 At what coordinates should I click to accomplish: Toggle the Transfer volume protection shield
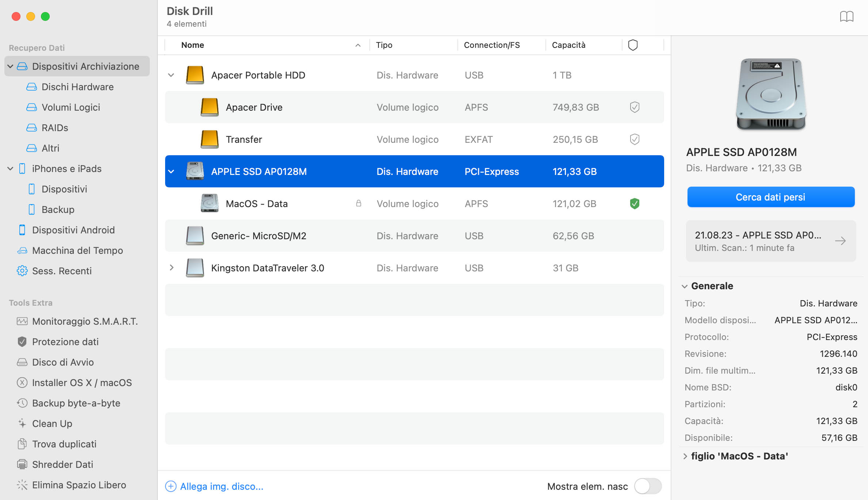635,139
